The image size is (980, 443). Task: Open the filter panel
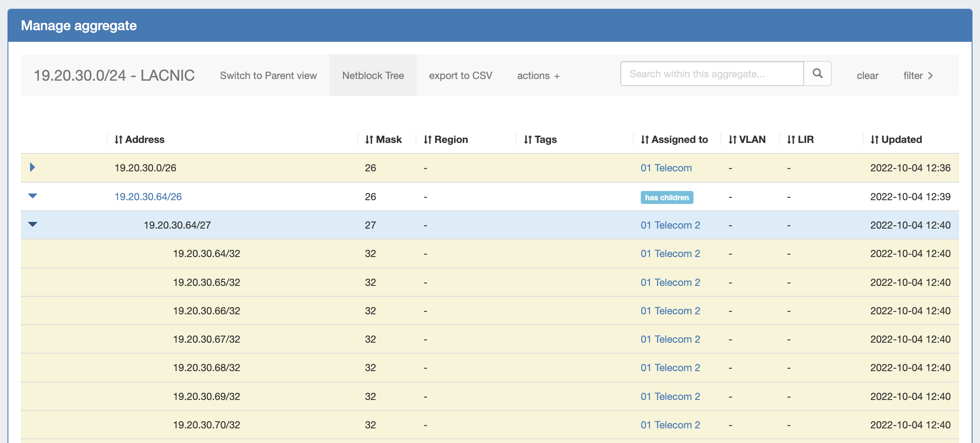918,76
